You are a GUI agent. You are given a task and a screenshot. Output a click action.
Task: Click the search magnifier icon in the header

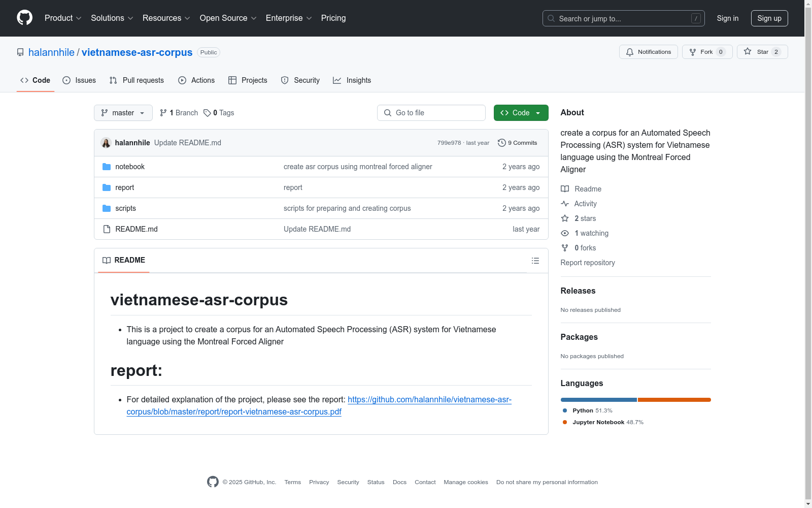(551, 18)
